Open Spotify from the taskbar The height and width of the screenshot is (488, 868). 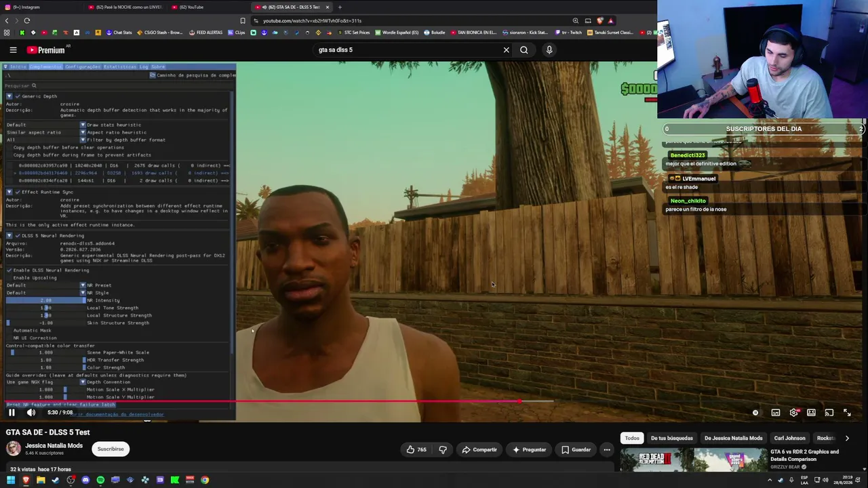pos(100,480)
